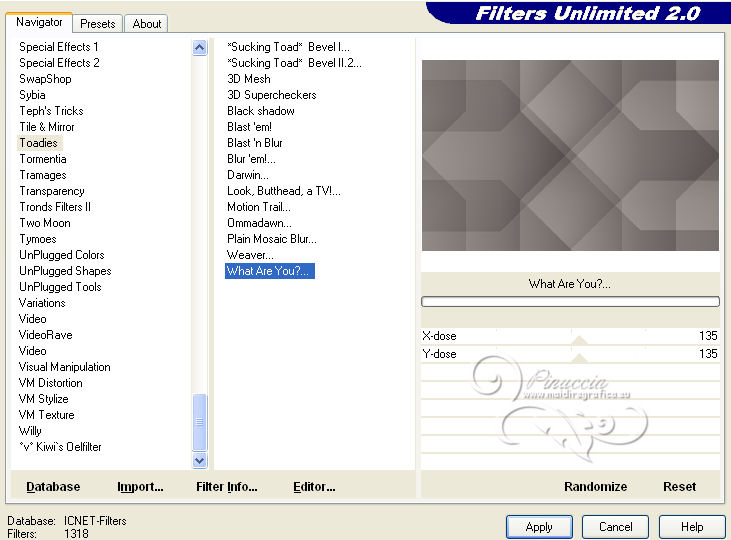Screen dimensions: 731x540
Task: Select UnPlugged Colors category
Action: (62, 255)
